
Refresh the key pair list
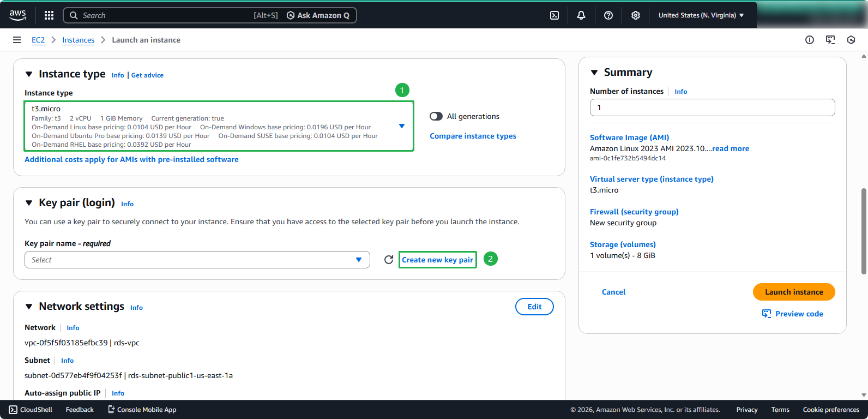[389, 260]
